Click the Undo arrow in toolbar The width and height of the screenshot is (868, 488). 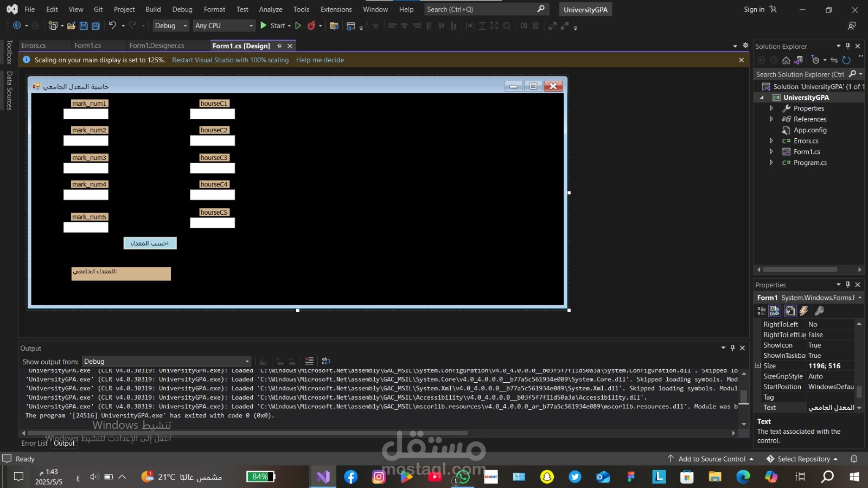[x=112, y=25]
